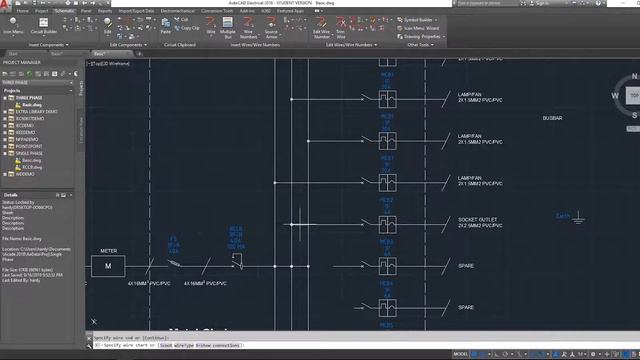640x360 pixels.
Task: Click the Copy Clip tool
Action: tap(187, 28)
